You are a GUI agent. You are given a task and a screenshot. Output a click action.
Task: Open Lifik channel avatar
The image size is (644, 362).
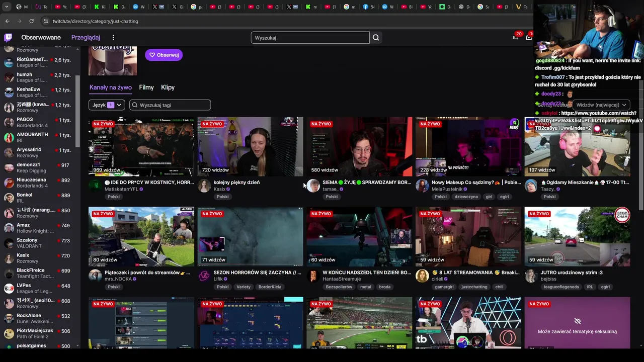click(x=204, y=276)
